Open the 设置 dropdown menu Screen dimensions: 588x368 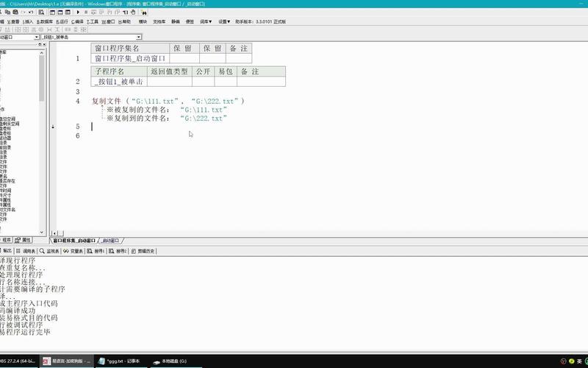[x=225, y=22]
